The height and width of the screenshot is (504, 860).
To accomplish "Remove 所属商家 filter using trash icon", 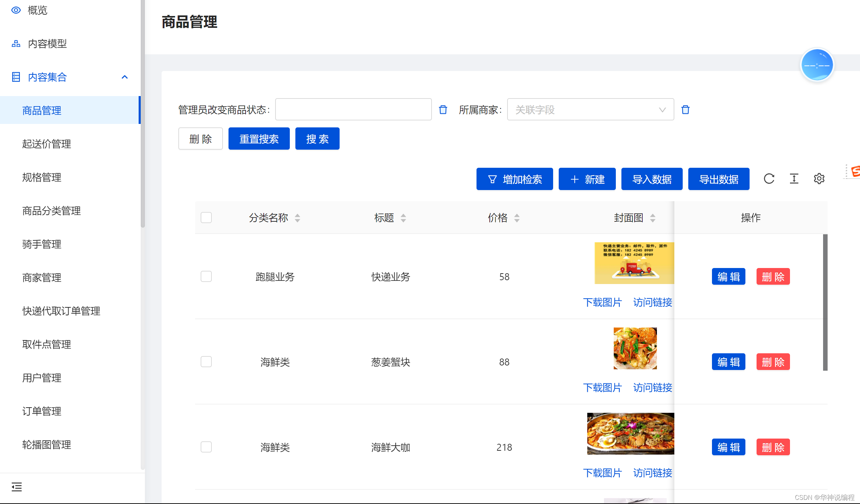I will pyautogui.click(x=685, y=110).
